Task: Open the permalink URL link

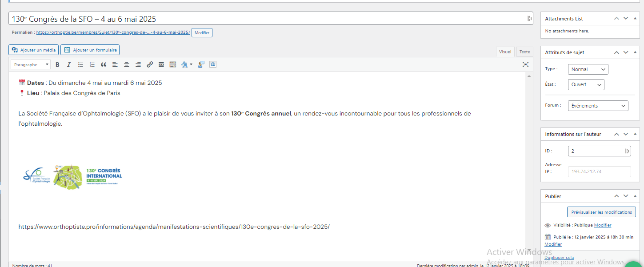Action: [113, 32]
